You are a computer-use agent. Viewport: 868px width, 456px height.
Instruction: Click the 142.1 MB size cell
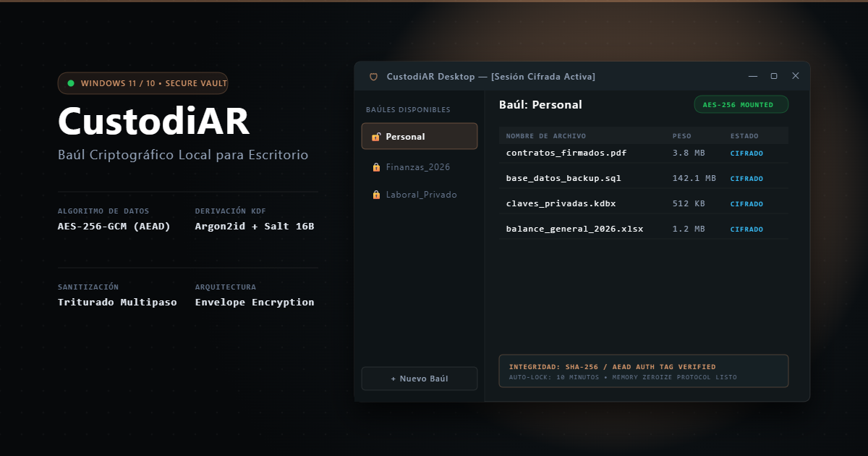[x=694, y=178]
